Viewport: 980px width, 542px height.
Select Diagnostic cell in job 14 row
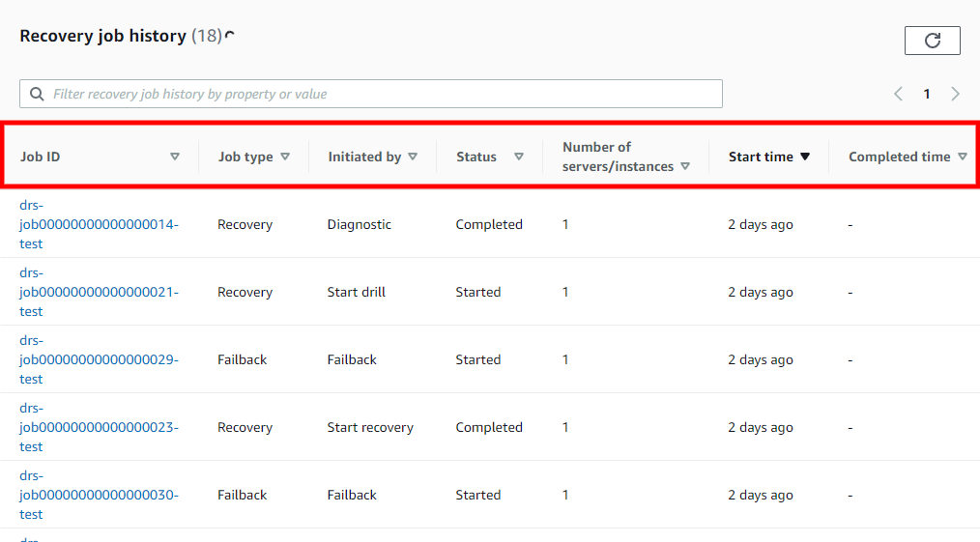click(x=359, y=224)
